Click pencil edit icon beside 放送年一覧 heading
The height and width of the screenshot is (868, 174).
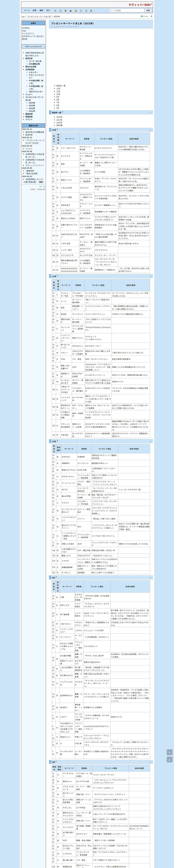click(62, 112)
